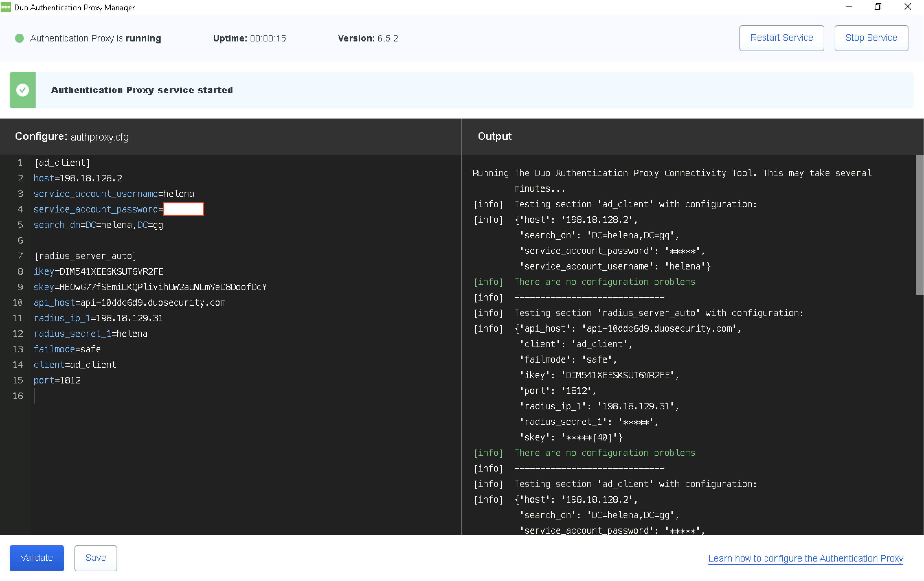The width and height of the screenshot is (924, 581).
Task: Select the [radius_server_auto] section header line
Action: 85,256
